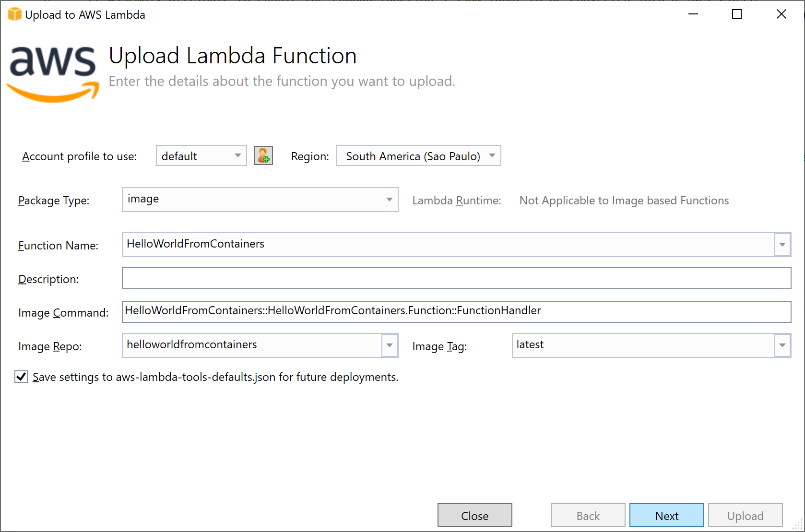Maximize the Upload to AWS Lambda window

click(737, 14)
